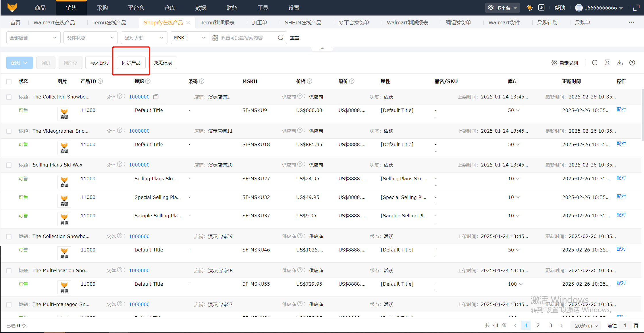The image size is (644, 333).
Task: Open the batch search grid icon
Action: coord(215,38)
